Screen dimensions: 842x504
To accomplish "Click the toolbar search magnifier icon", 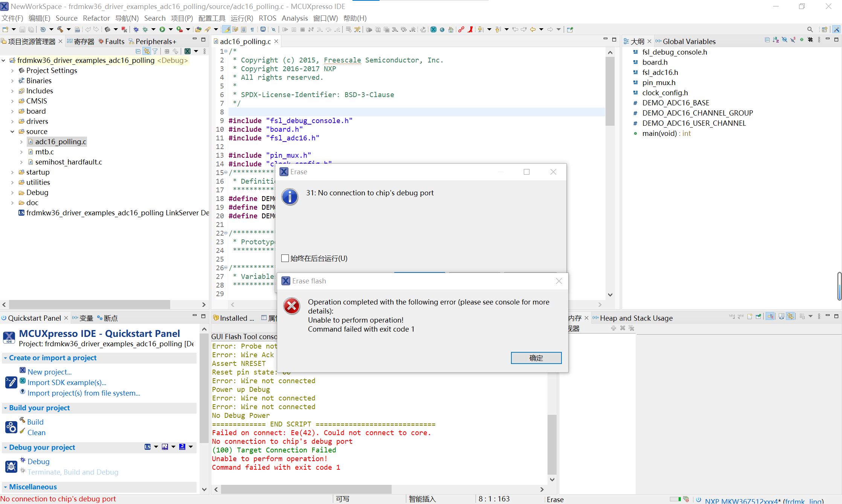I will (810, 29).
